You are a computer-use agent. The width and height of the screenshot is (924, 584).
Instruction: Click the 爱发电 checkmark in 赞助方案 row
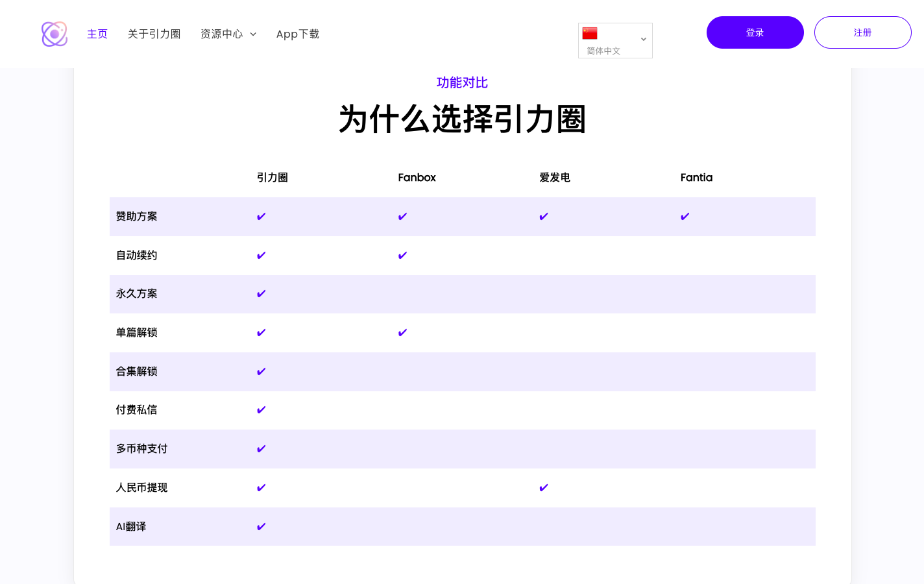[544, 217]
